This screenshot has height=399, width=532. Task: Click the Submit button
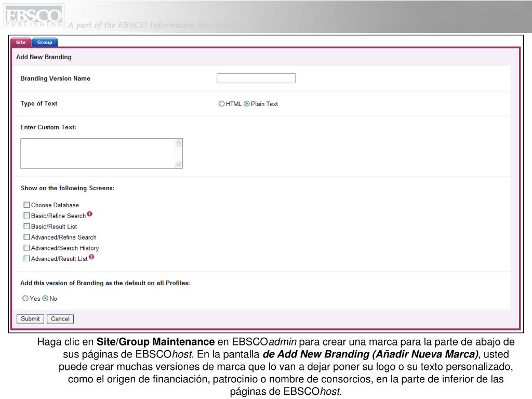point(30,319)
